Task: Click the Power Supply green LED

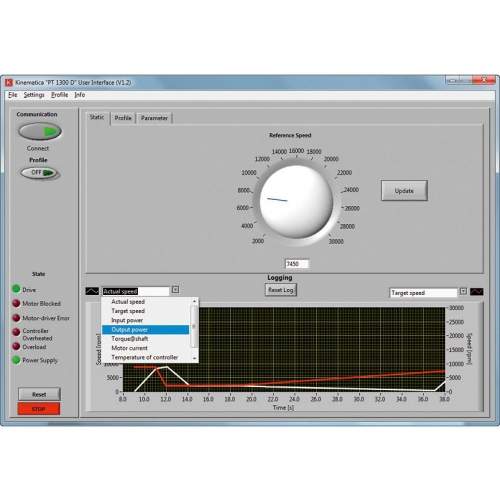Action: click(x=16, y=360)
